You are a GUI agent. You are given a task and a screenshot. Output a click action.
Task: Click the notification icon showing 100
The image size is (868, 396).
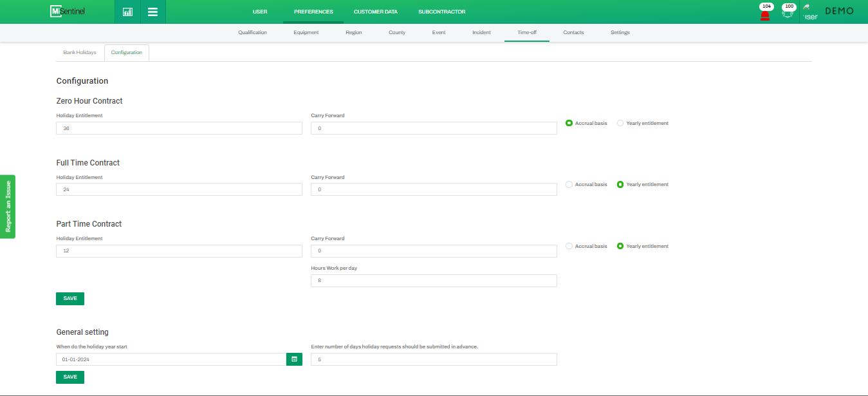click(x=788, y=13)
